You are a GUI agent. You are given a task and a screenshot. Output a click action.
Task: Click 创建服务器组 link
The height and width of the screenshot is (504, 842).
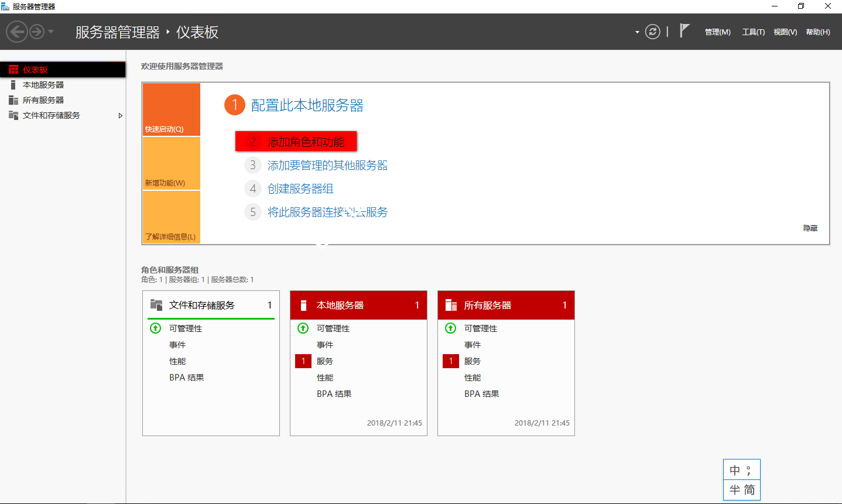(300, 188)
